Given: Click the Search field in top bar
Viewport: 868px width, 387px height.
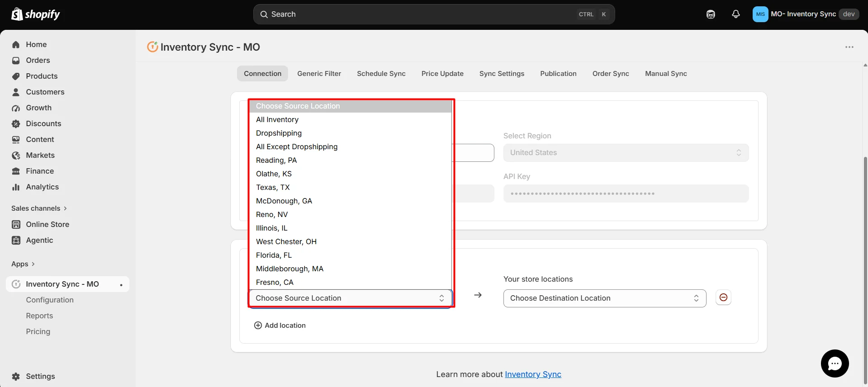Looking at the screenshot, I should tap(434, 14).
